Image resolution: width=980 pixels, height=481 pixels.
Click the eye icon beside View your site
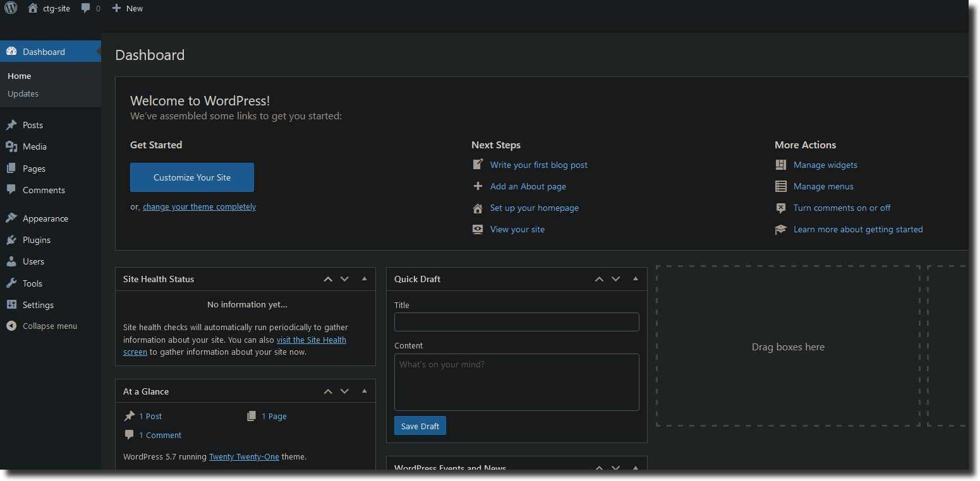click(x=478, y=229)
